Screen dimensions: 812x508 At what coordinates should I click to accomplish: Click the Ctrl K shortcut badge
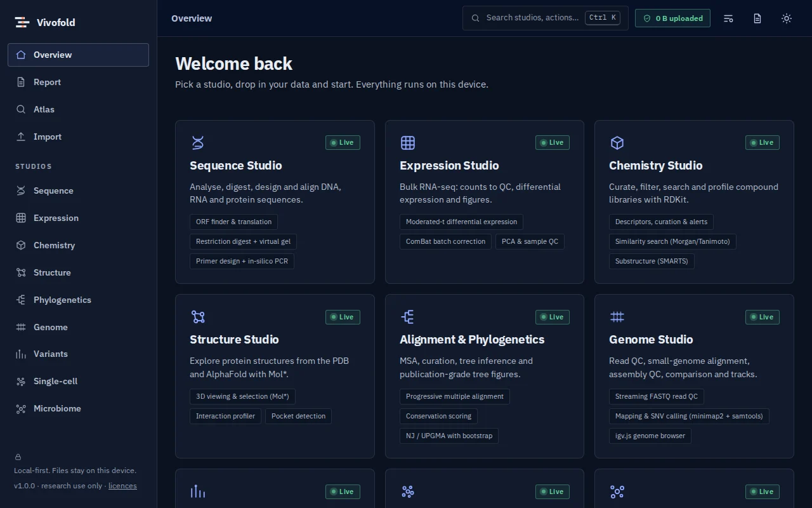pos(603,18)
